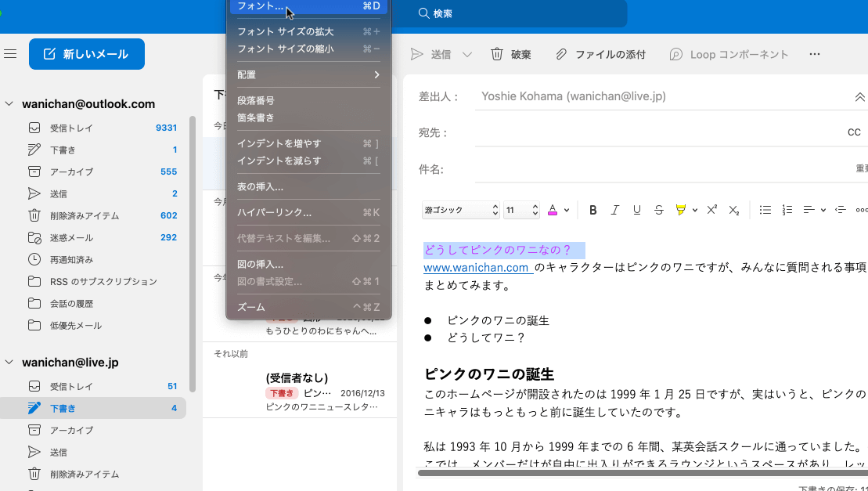Choose フォント サイズの縮小 menu item
This screenshot has width=868, height=491.
308,49
